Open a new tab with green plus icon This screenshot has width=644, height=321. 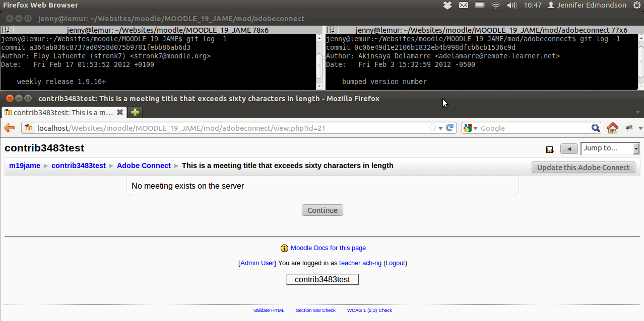pos(135,112)
